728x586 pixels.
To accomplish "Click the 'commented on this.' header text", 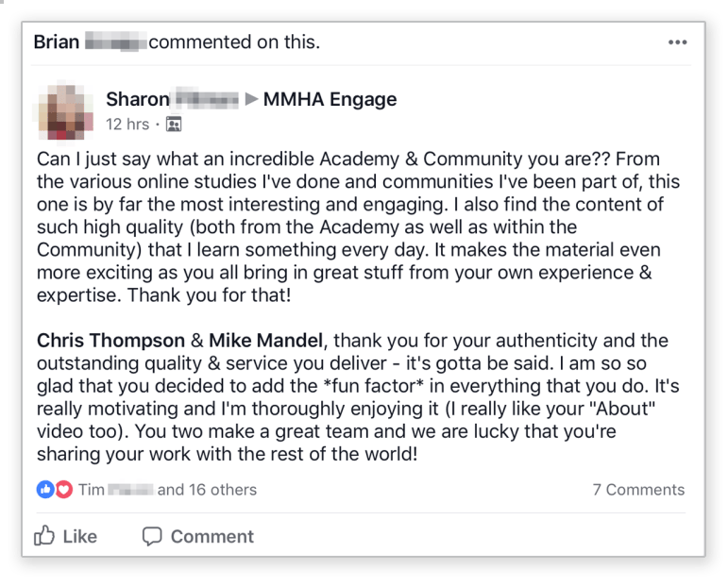I will [x=234, y=42].
